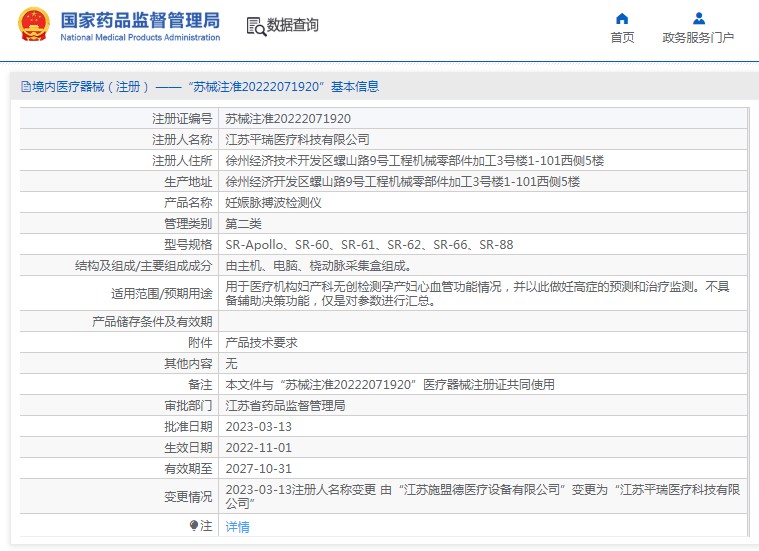Click 数据查询 header label
The image size is (759, 551).
[293, 25]
